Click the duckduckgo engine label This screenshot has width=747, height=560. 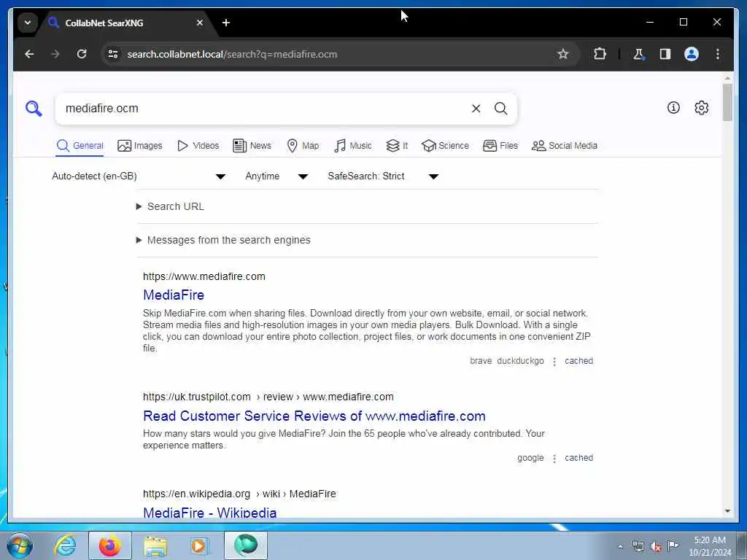(520, 361)
